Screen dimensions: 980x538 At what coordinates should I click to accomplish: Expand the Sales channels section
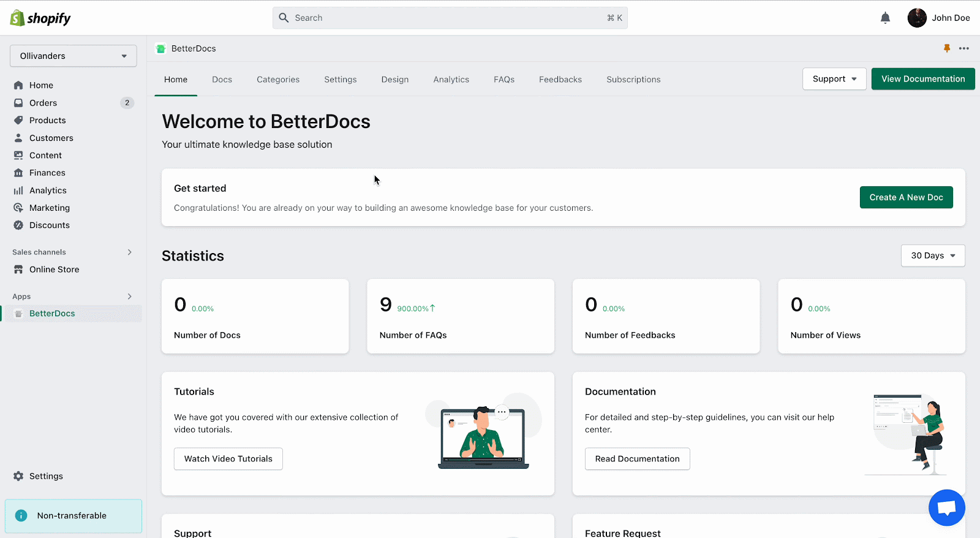pos(129,252)
